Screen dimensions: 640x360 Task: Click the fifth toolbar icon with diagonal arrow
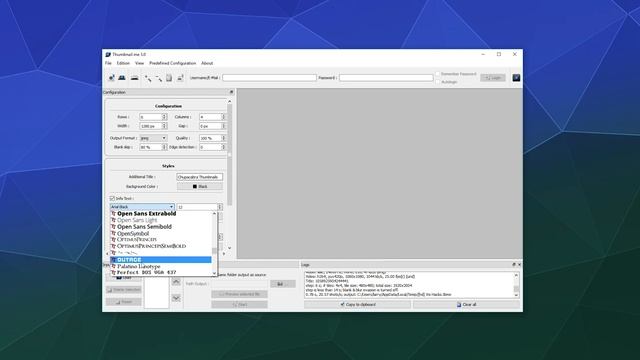coord(158,78)
